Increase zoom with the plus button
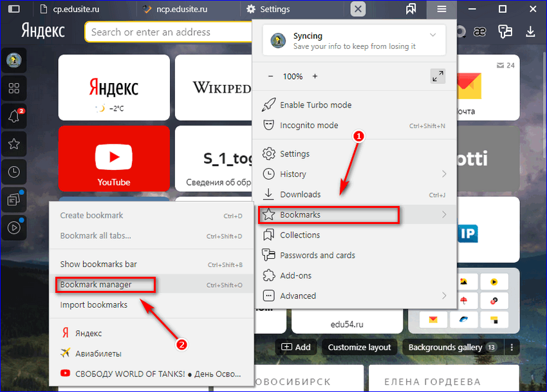547x392 pixels. (x=315, y=76)
